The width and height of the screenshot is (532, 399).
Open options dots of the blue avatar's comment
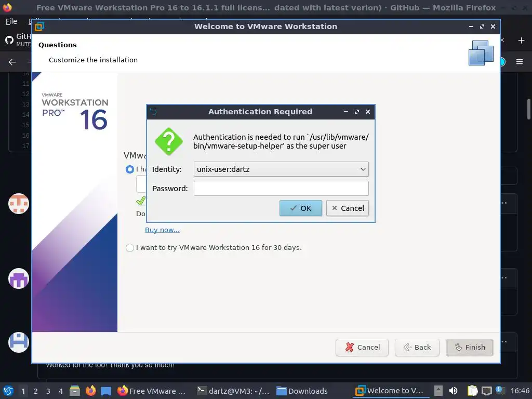coord(504,341)
